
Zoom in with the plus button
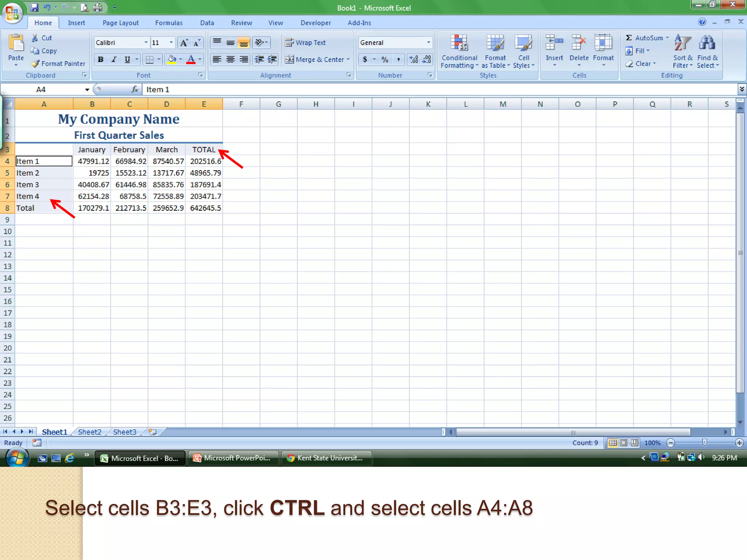pos(739,443)
